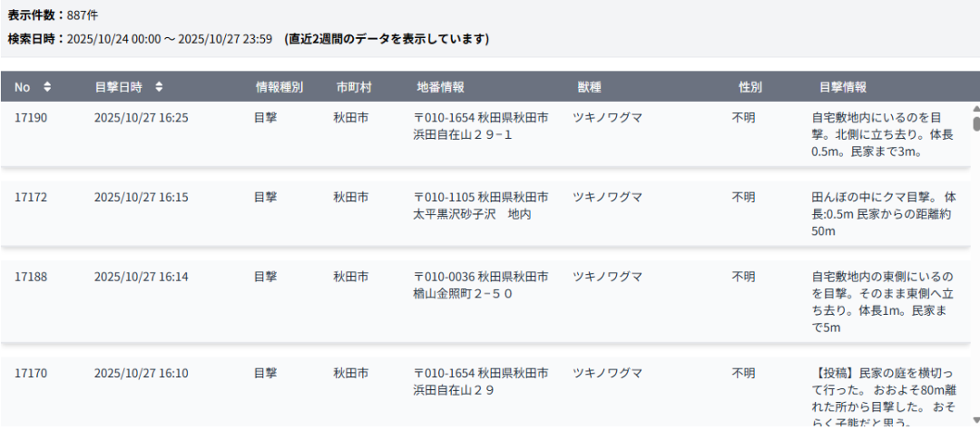The image size is (980, 440).
Task: Click the sort arrows beside 目撃日時 header
Action: [159, 87]
